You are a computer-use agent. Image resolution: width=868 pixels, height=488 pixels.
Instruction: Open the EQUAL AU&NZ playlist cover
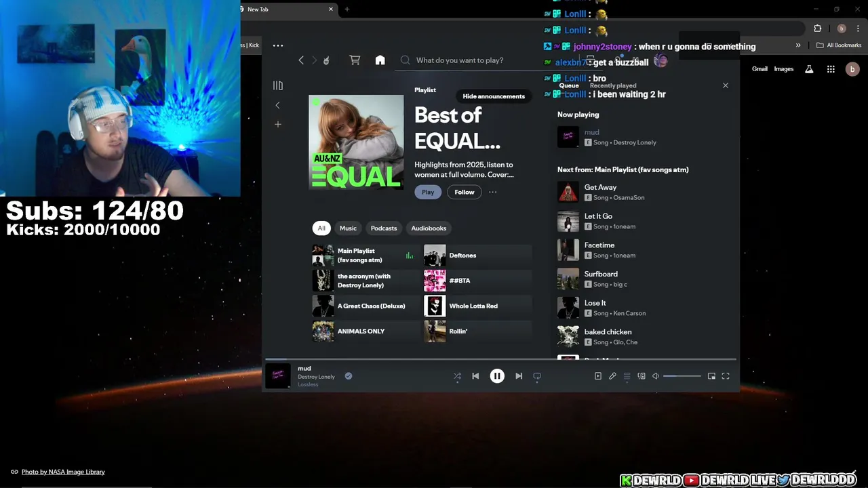tap(356, 142)
